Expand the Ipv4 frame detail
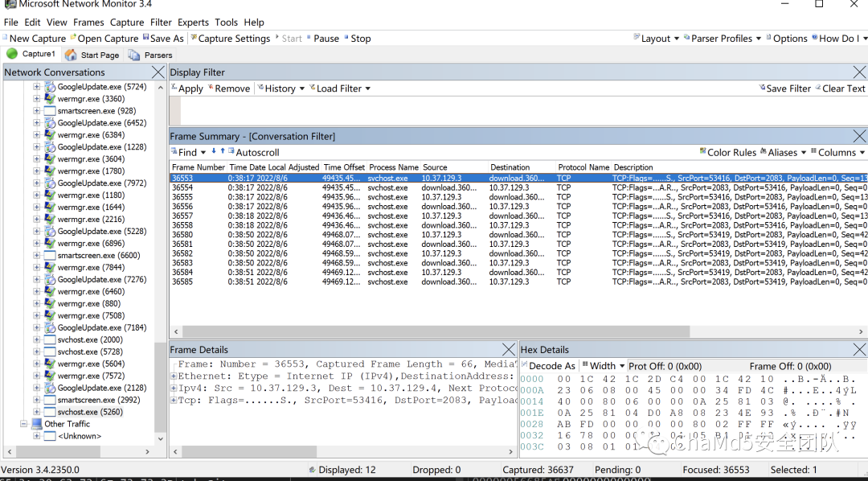The height and width of the screenshot is (481, 868). coord(174,388)
